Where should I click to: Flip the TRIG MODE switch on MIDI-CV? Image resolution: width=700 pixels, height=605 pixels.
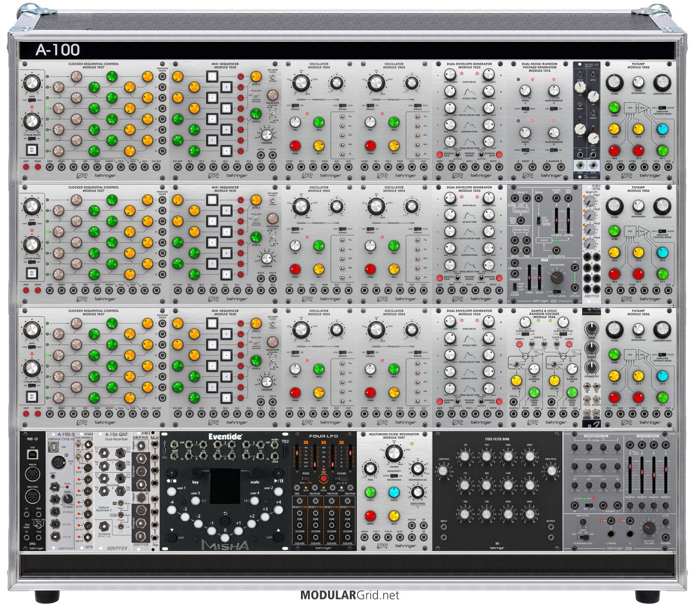pos(38,526)
